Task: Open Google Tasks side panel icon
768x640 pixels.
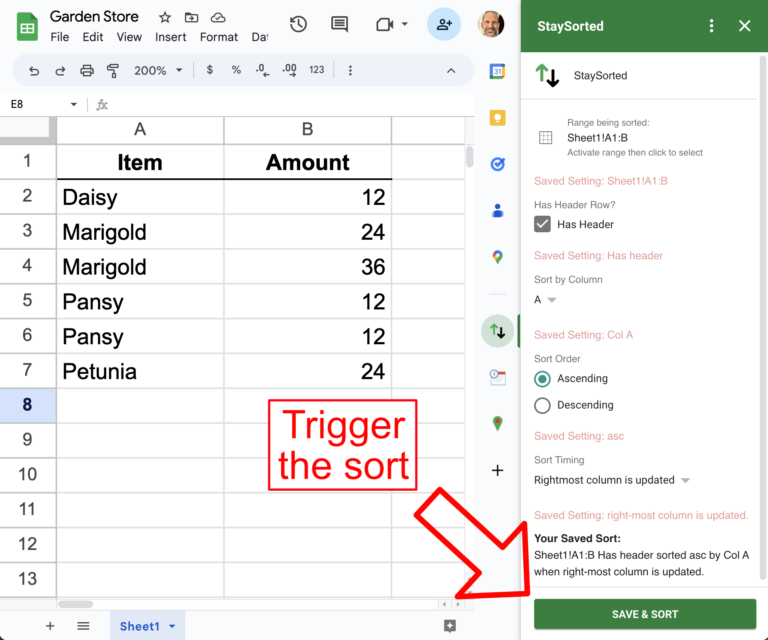Action: click(x=498, y=164)
